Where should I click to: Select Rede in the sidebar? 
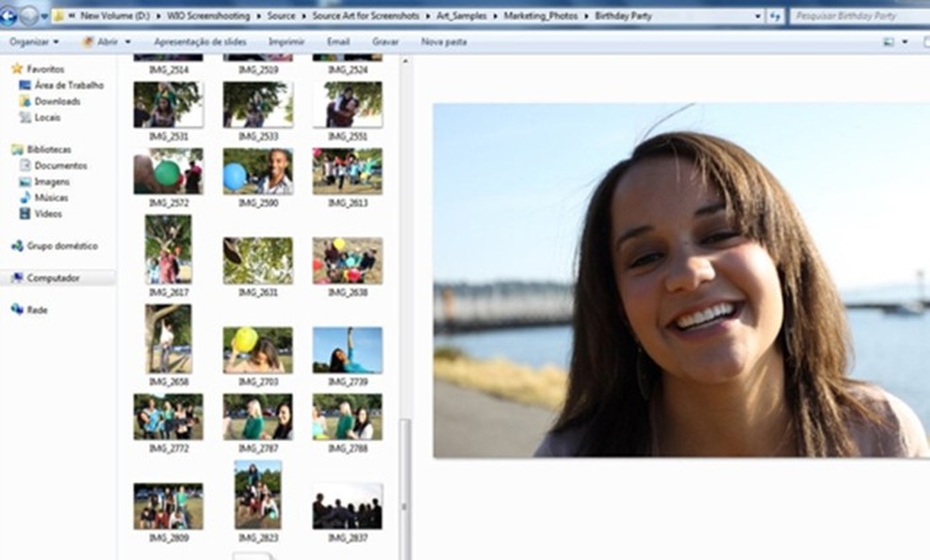tap(29, 310)
